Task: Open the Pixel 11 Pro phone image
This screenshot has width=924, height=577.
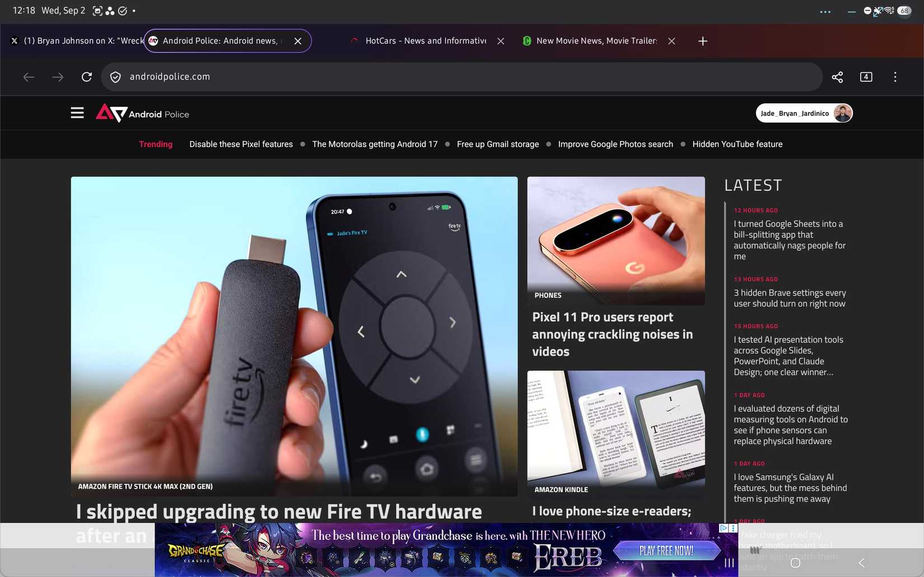Action: (616, 241)
